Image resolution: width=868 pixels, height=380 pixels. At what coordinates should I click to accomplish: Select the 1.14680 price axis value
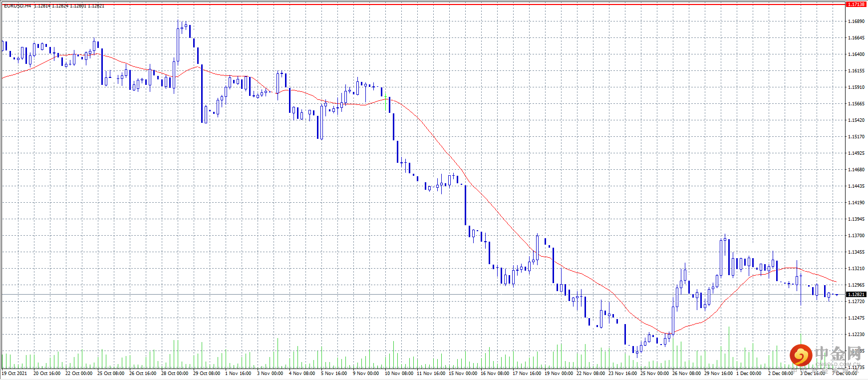(x=856, y=170)
